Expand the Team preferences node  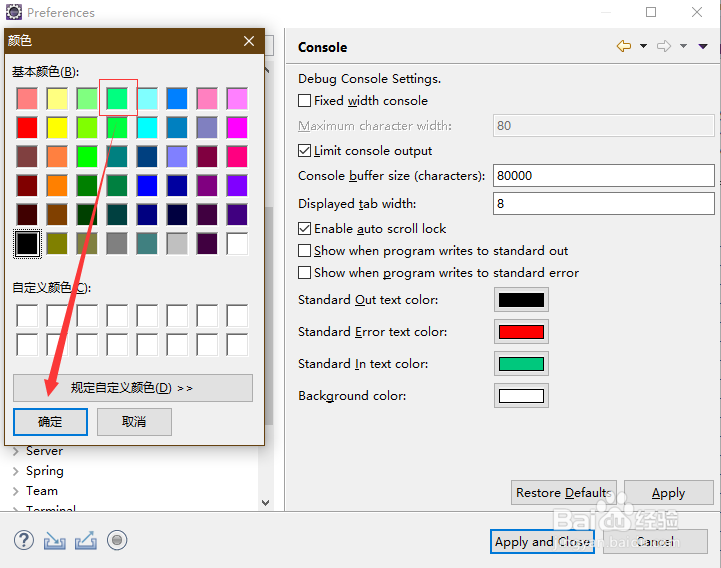pyautogui.click(x=16, y=491)
